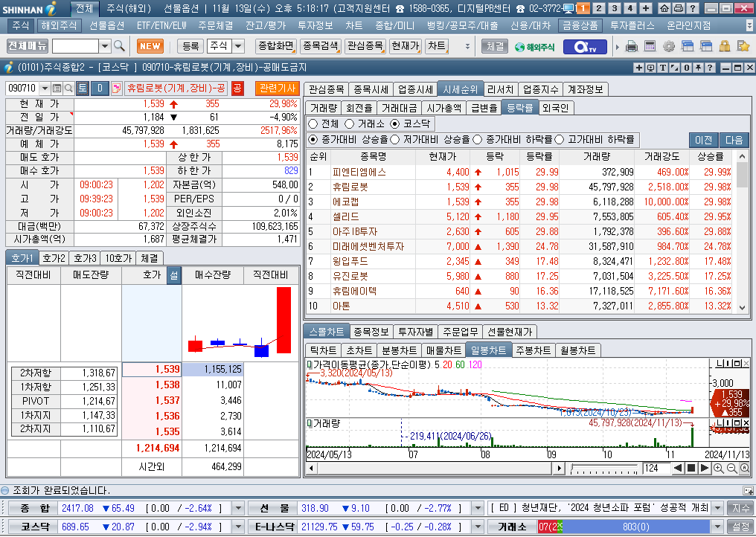Toggle the 토 button beside the stock code
The width and height of the screenshot is (756, 537).
click(x=83, y=89)
